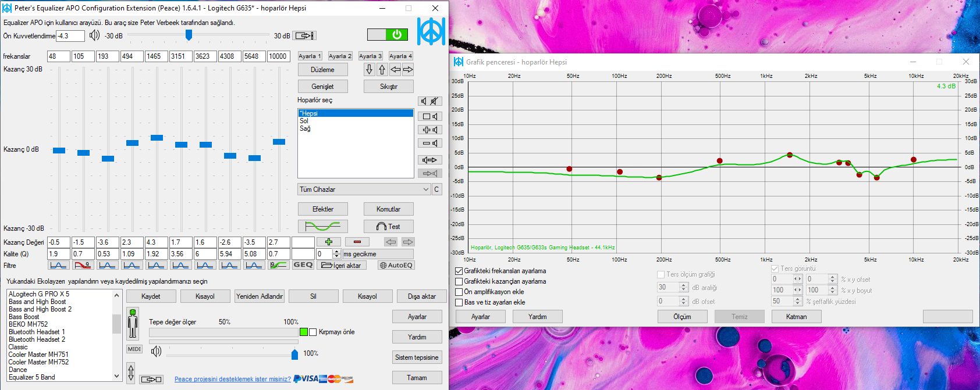Click the plus speaker icon
The width and height of the screenshot is (980, 390).
coord(429,130)
